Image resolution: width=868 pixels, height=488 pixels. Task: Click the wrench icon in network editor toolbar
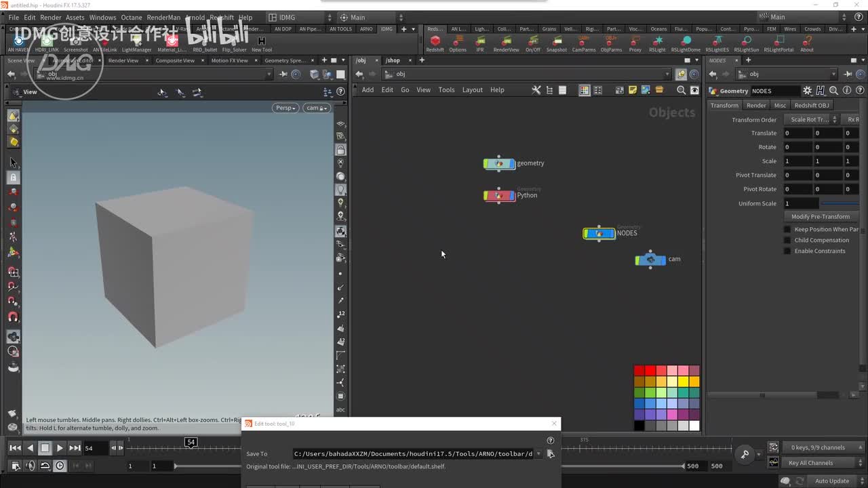(536, 90)
